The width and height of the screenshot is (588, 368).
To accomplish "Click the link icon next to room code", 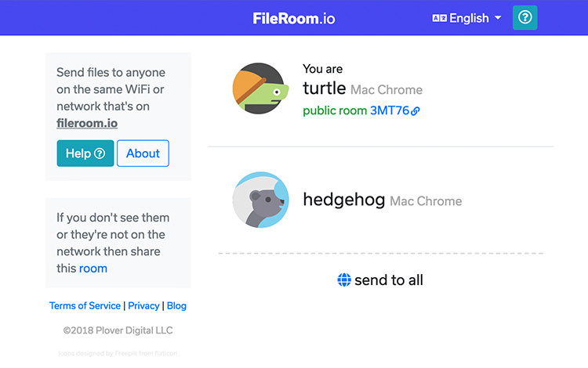I will [x=416, y=111].
